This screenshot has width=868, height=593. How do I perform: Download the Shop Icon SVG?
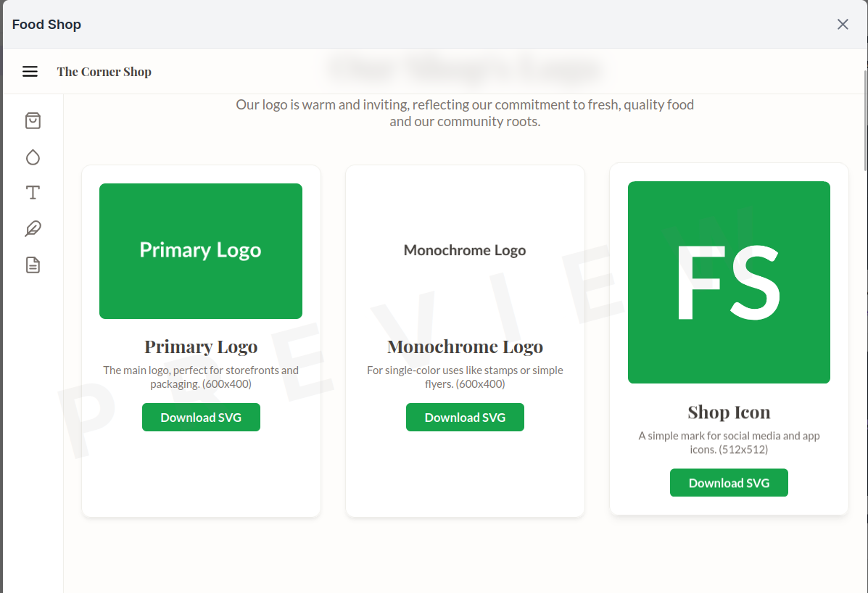pos(729,483)
